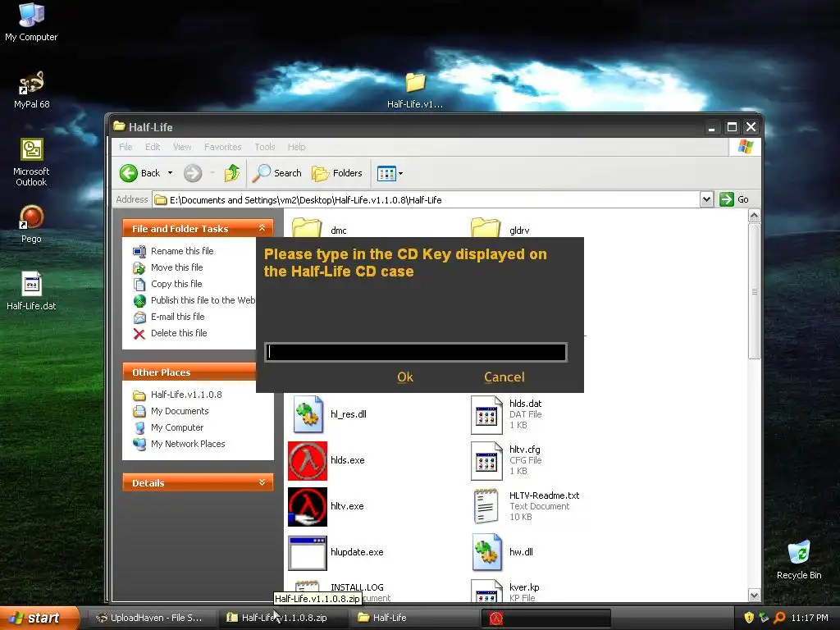Select hlds.exe file

[x=326, y=460]
